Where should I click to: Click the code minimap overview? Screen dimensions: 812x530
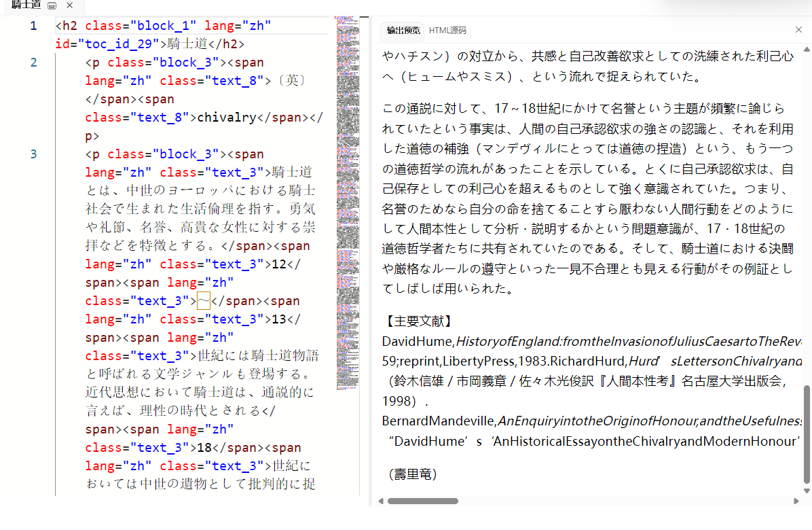(x=348, y=202)
